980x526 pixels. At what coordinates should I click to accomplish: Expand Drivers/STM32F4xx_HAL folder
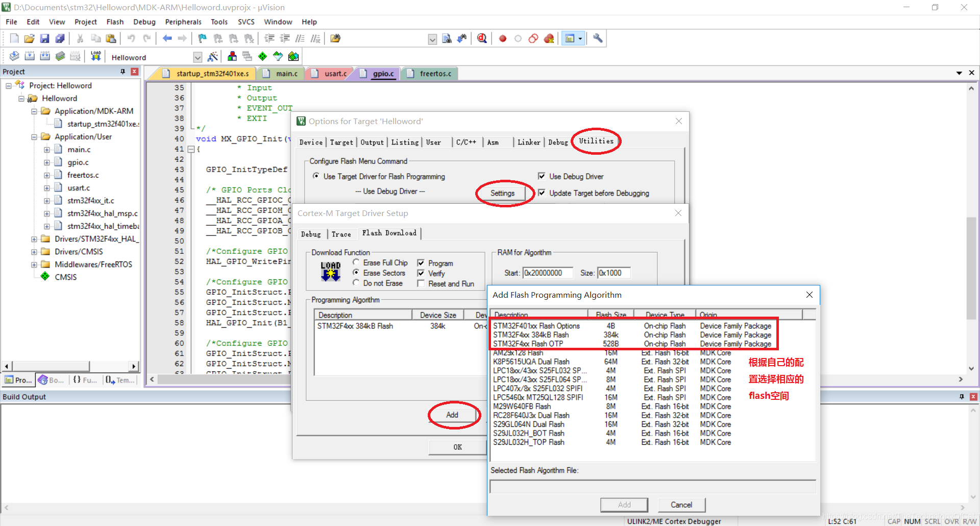[34, 239]
